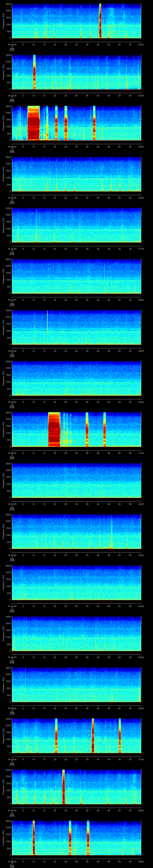The image size is (153, 868).
Task: Open the 16:29 spectrogram panel
Action: 76,378
